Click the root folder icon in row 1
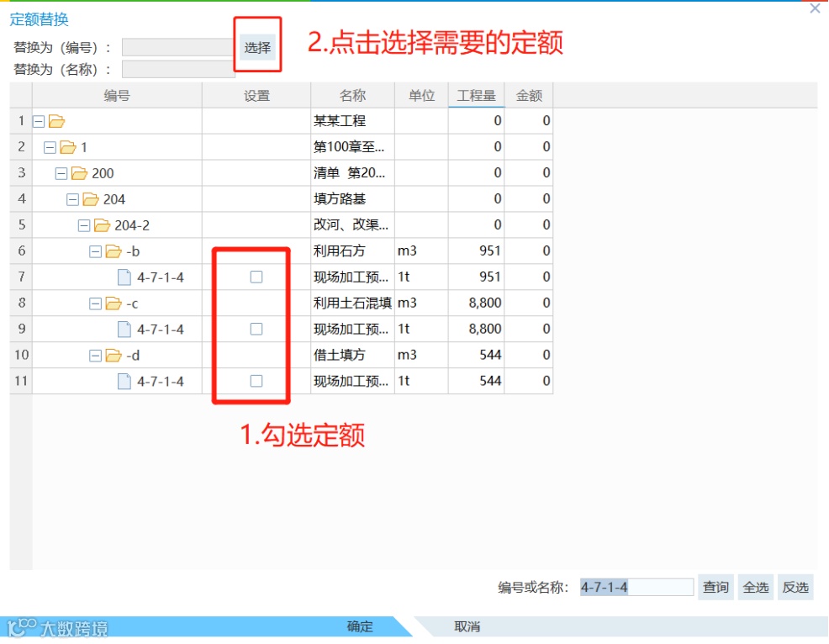 click(x=56, y=122)
